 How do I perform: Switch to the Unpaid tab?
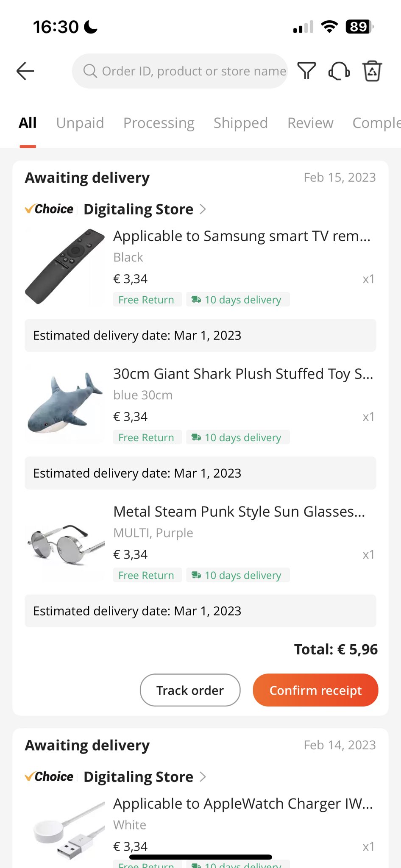click(80, 123)
